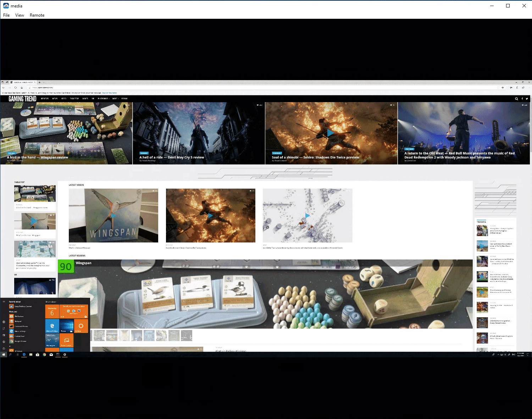Play the Sekiro preview hero video
This screenshot has height=419, width=532.
[x=331, y=133]
